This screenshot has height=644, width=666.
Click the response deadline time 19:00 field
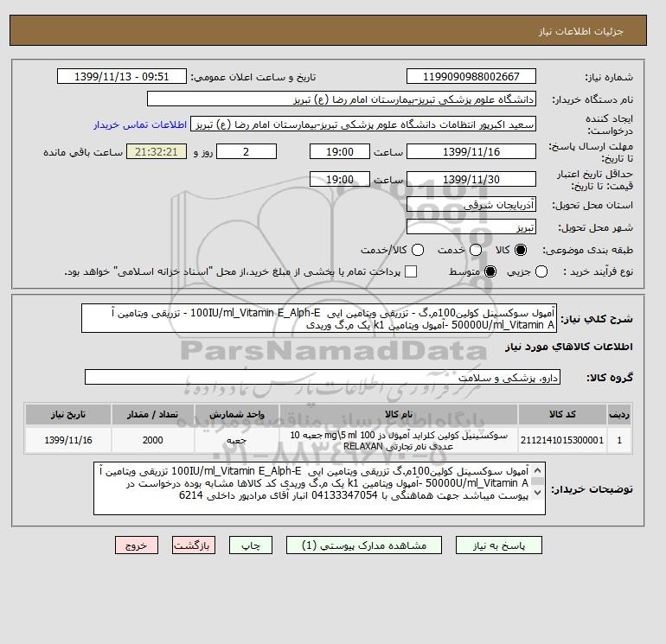[x=340, y=151]
